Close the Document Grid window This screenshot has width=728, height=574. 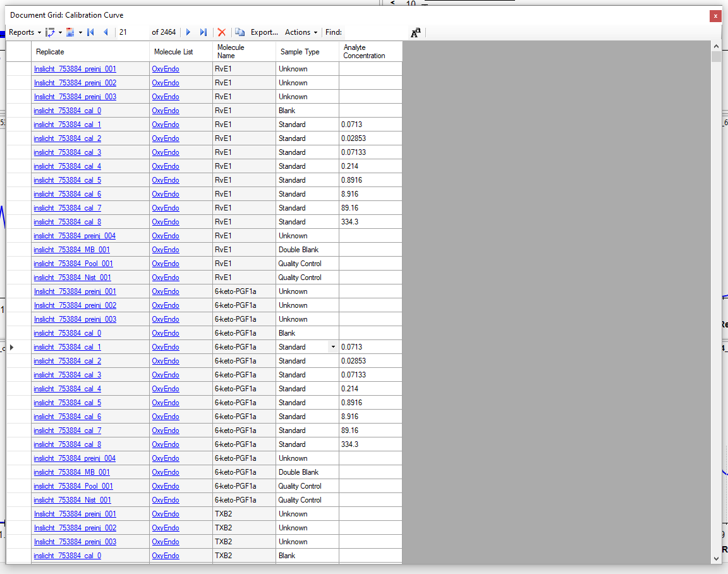(715, 16)
